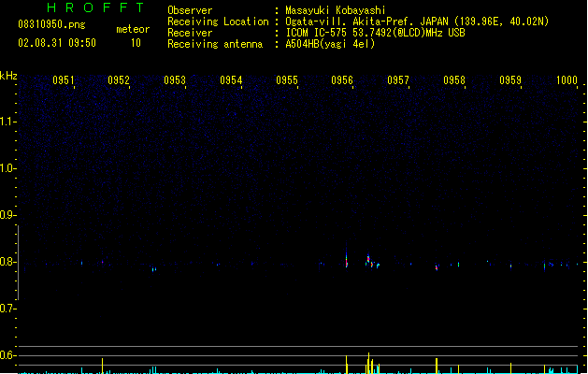Click the Receiving Location label
588x374 pixels.
click(x=218, y=22)
